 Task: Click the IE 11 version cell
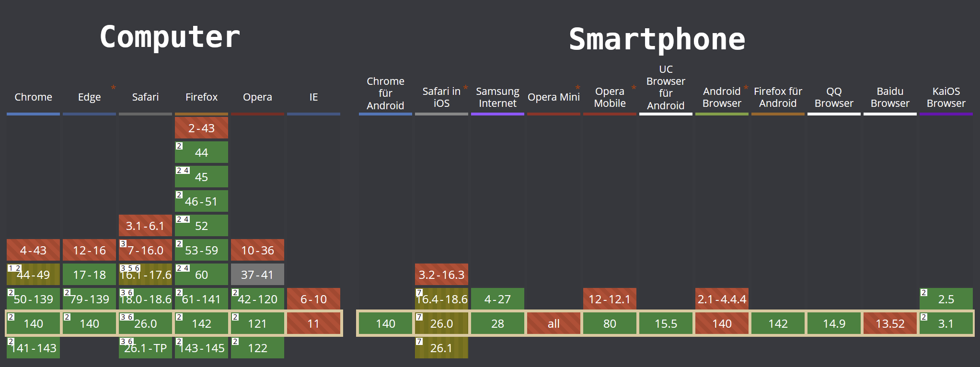(313, 323)
